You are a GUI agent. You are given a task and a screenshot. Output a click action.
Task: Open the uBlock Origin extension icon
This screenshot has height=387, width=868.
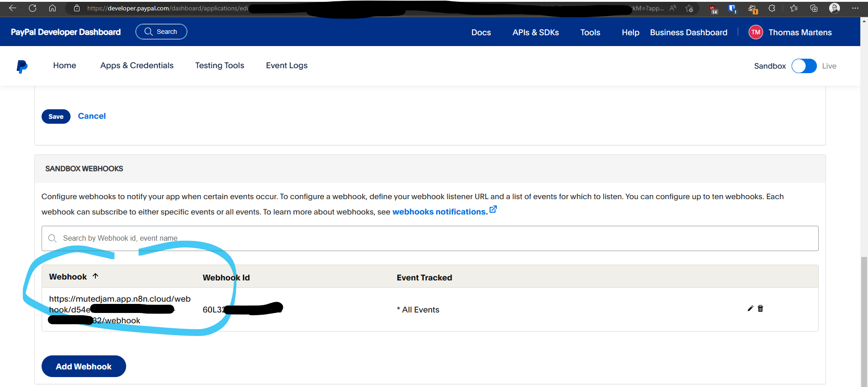(x=713, y=9)
